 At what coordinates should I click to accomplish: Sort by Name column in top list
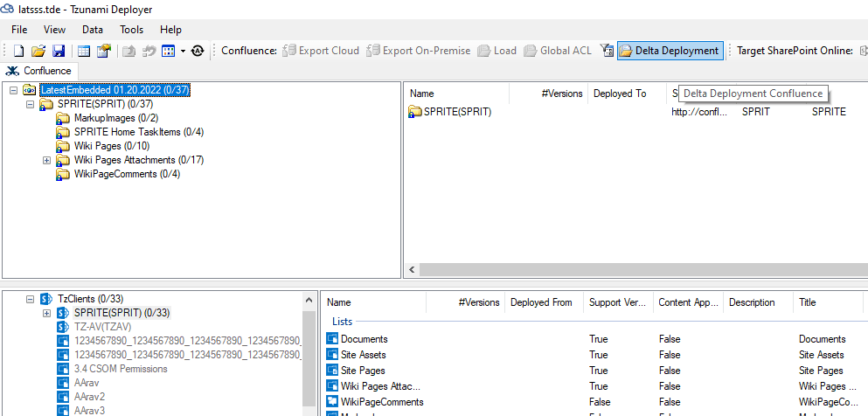[x=456, y=94]
